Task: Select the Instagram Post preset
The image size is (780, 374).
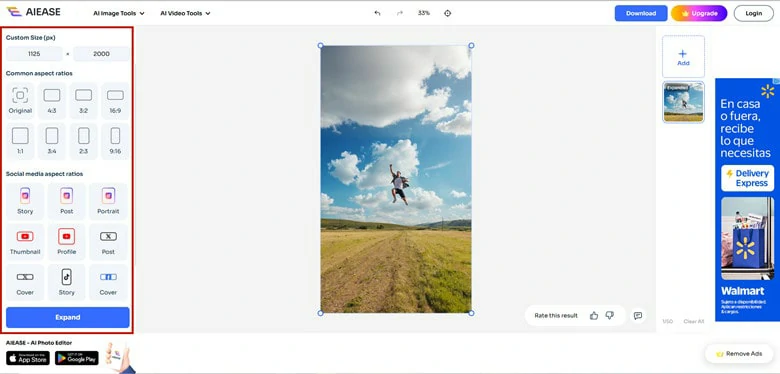Action: (67, 201)
